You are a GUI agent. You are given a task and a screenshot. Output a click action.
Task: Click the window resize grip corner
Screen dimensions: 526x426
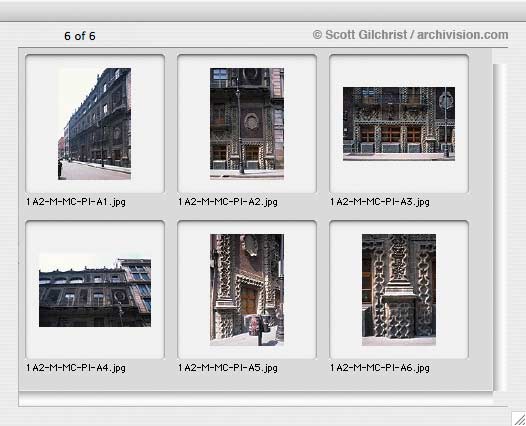coord(519,419)
